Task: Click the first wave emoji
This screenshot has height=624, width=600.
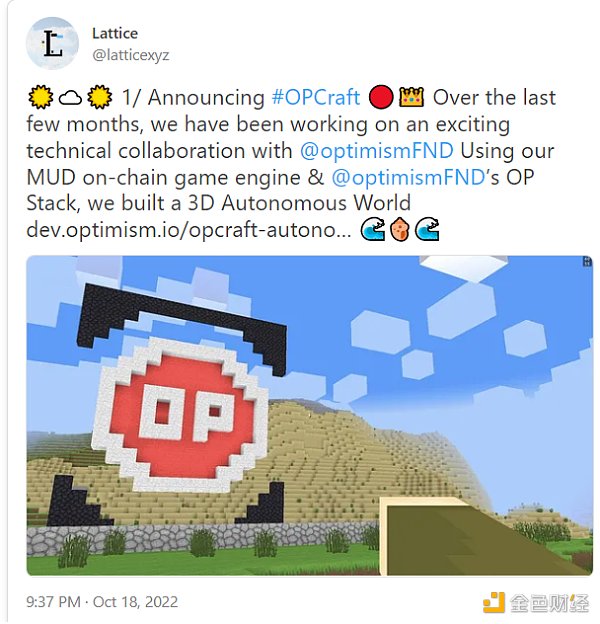Action: pyautogui.click(x=373, y=230)
